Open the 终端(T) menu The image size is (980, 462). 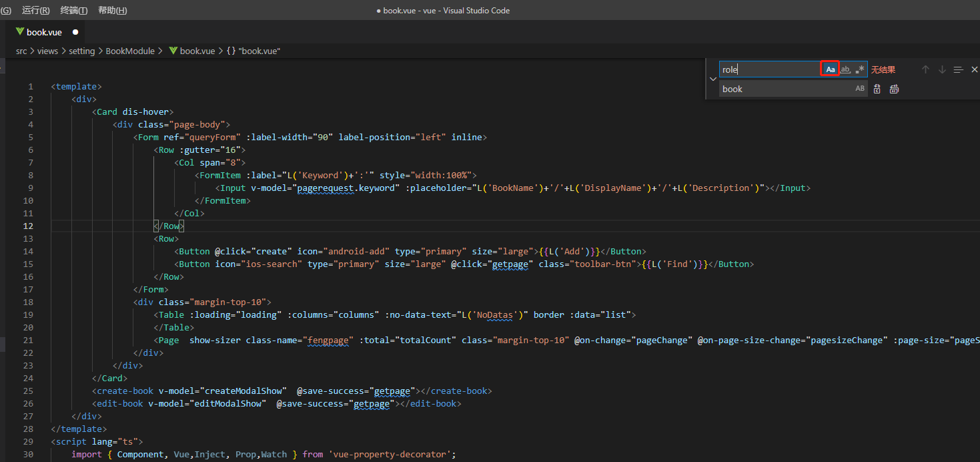click(x=73, y=10)
